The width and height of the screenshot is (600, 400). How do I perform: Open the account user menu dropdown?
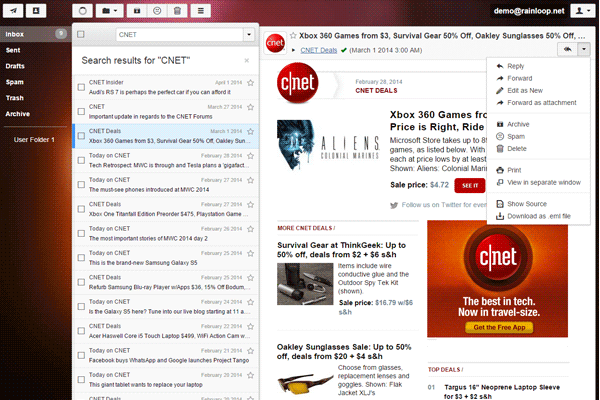(x=581, y=10)
